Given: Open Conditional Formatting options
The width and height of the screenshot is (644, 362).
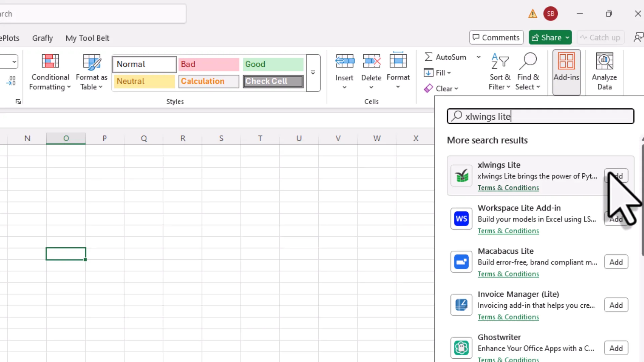Looking at the screenshot, I should 50,72.
